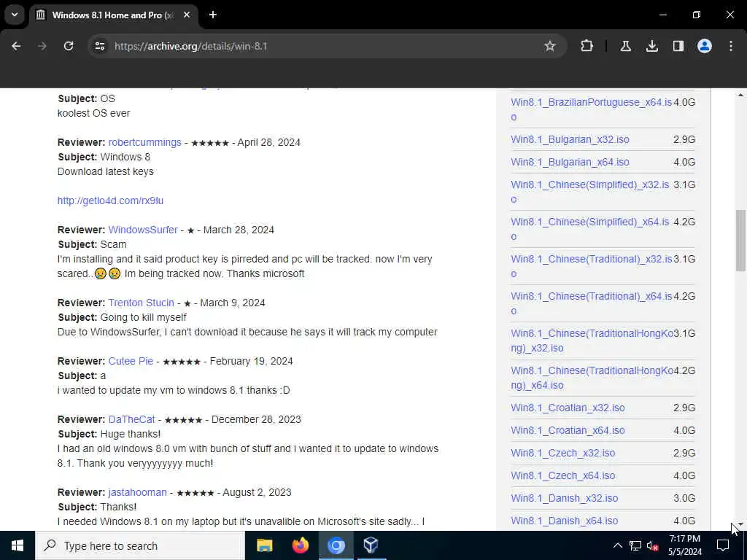Click the forward navigation arrow

point(42,46)
